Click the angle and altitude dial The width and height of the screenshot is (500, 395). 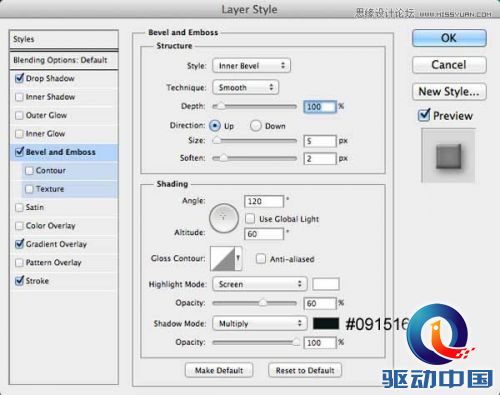coord(224,218)
